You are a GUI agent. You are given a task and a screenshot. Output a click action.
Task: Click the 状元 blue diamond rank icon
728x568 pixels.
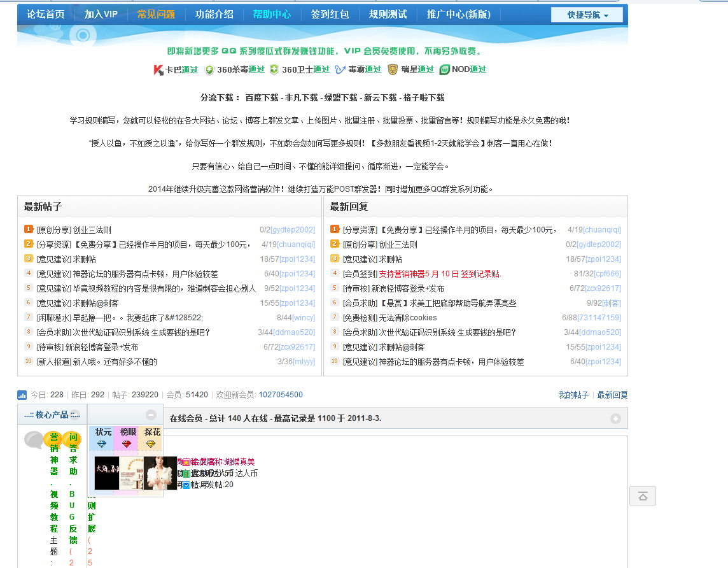click(102, 443)
